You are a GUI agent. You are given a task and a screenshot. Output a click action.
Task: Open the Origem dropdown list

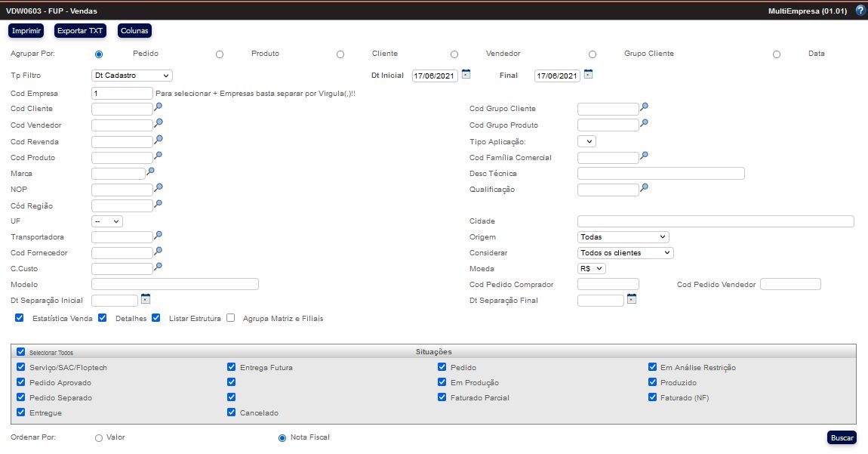pyautogui.click(x=623, y=237)
